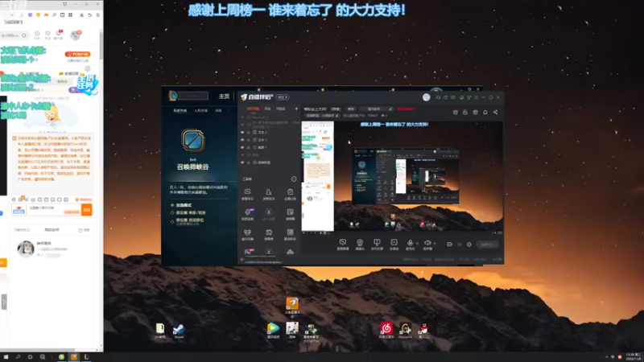Click the orange start-stream button at bottom right

488,245
